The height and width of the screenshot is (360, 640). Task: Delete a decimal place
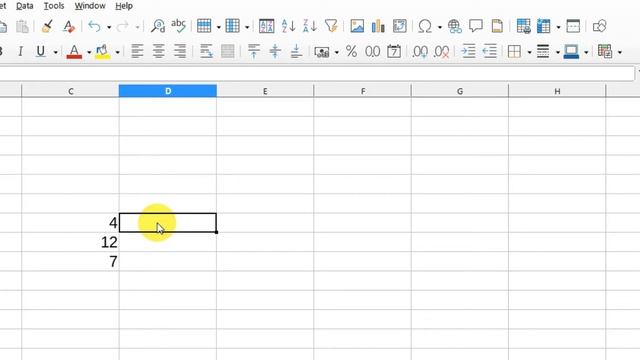click(x=442, y=52)
